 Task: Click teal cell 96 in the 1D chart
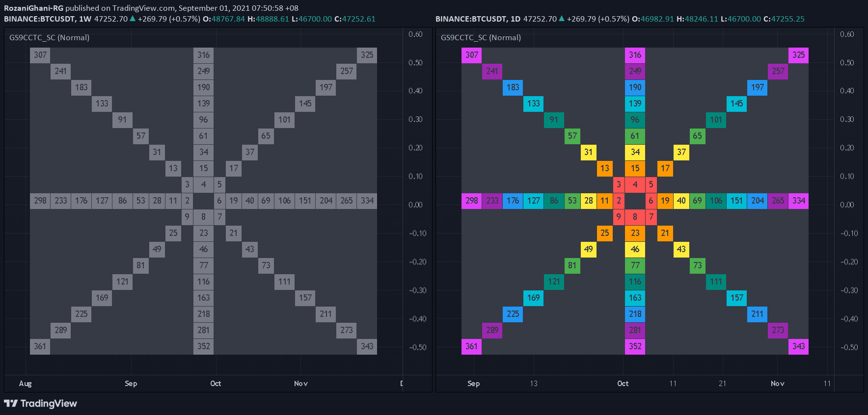tap(635, 120)
